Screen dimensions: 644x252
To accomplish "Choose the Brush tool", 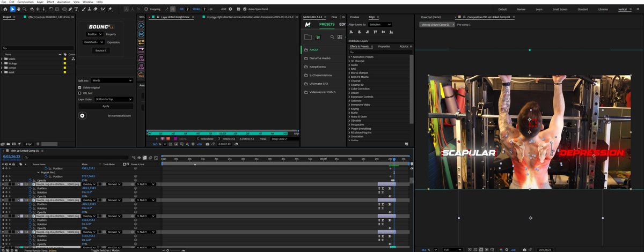I will (83, 9).
